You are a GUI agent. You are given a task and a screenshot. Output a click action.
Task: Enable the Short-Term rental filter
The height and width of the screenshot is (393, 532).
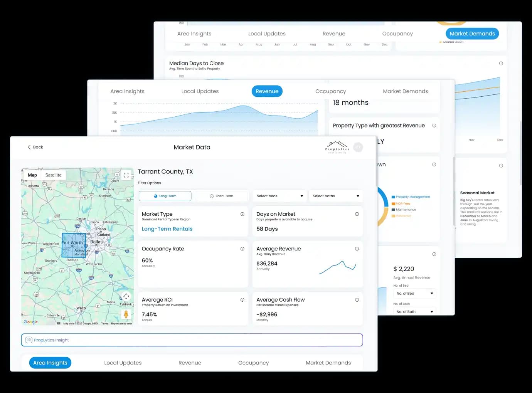[221, 196]
